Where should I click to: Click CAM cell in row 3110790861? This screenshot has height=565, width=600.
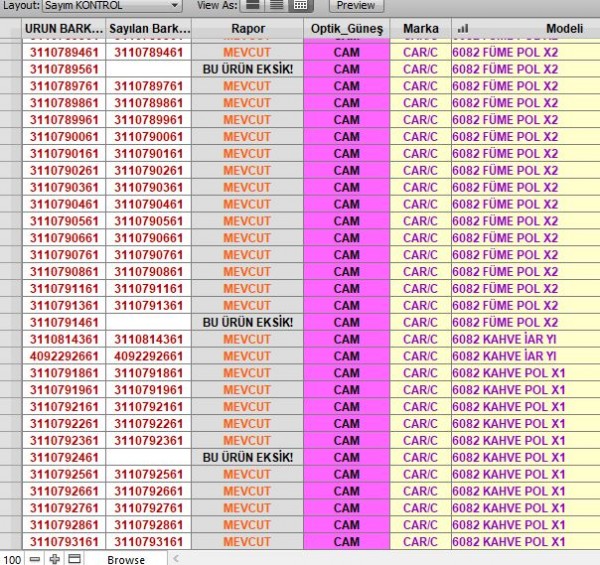point(347,272)
